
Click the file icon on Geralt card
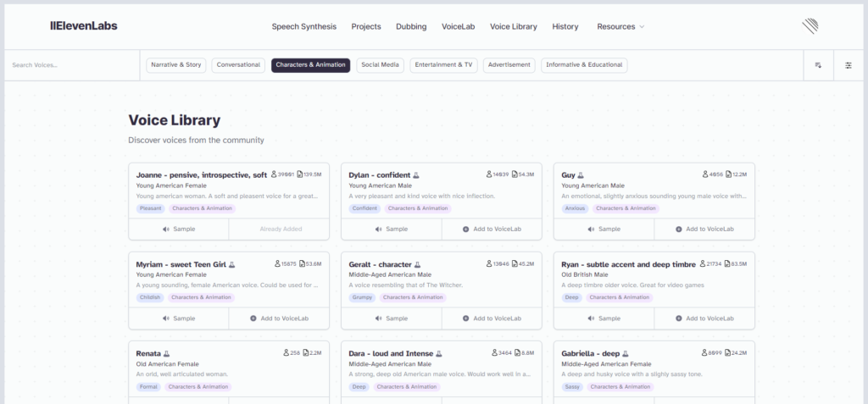coord(515,264)
